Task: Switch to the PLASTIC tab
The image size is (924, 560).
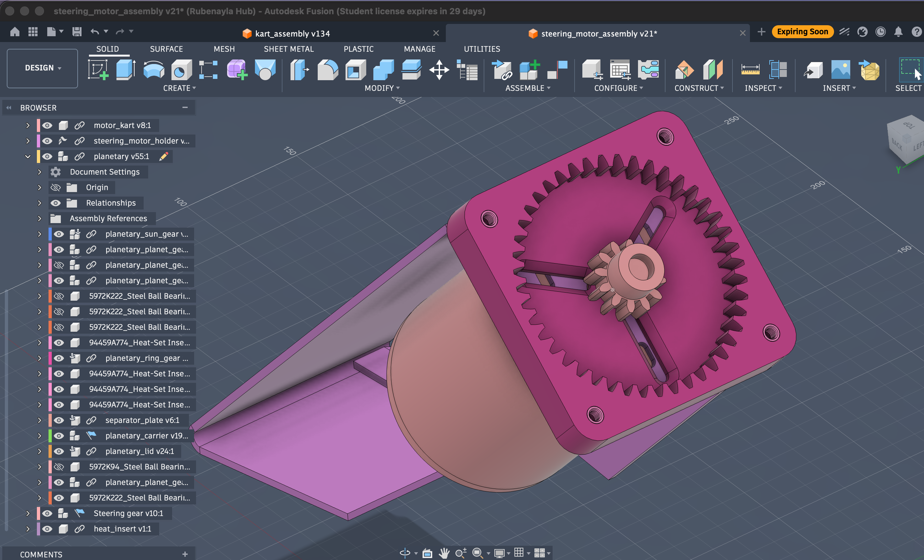Action: 358,49
